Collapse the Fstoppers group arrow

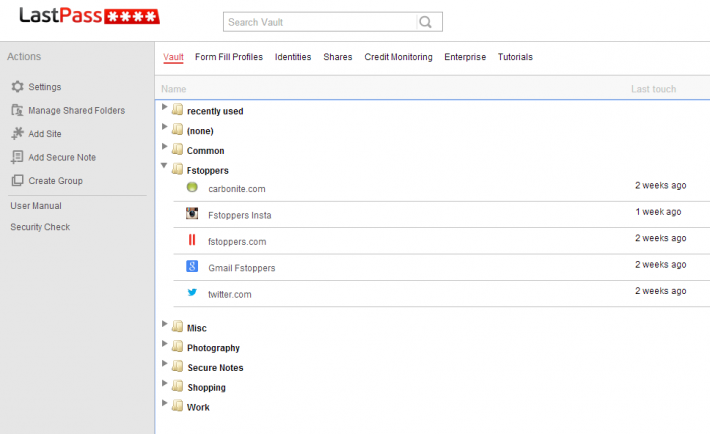(x=164, y=166)
